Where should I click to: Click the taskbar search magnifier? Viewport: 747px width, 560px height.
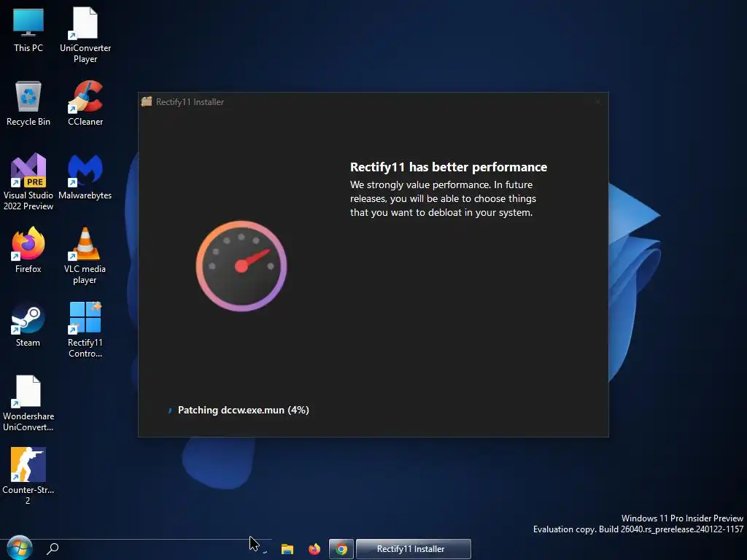53,548
